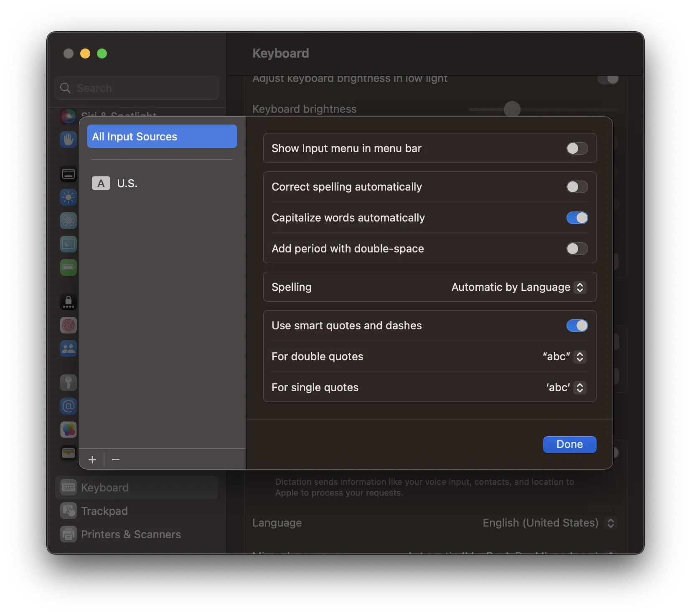This screenshot has width=691, height=616.
Task: Turn on Correct spelling automatically
Action: [x=577, y=187]
